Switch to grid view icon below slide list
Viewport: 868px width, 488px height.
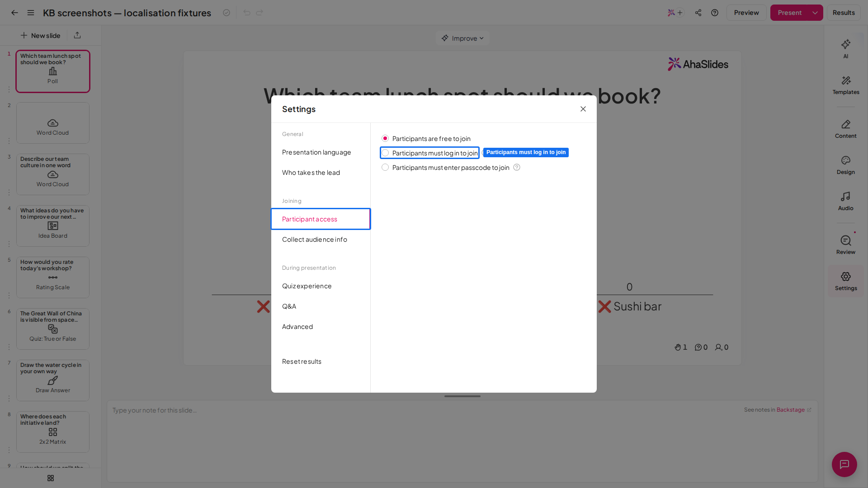[x=51, y=478]
